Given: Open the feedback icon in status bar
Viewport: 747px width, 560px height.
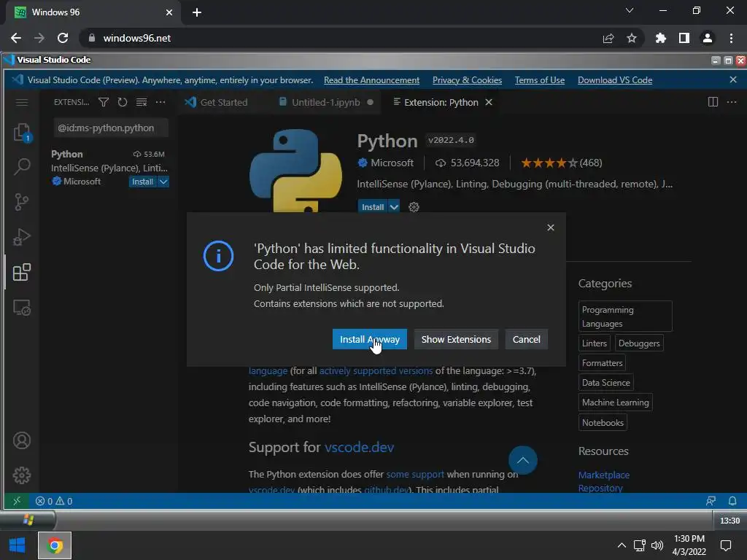Looking at the screenshot, I should [x=711, y=501].
